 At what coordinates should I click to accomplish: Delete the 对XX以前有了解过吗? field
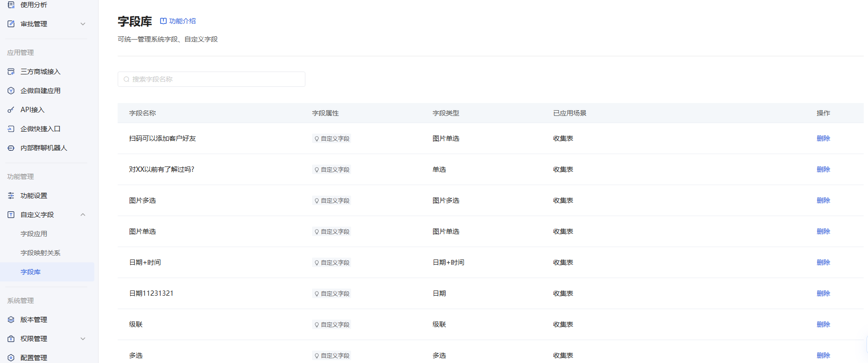point(823,169)
